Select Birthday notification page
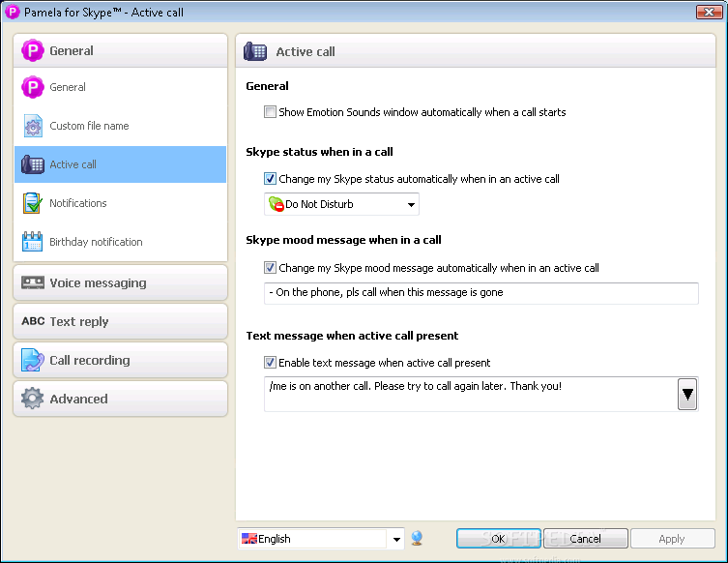This screenshot has width=728, height=563. tap(121, 242)
